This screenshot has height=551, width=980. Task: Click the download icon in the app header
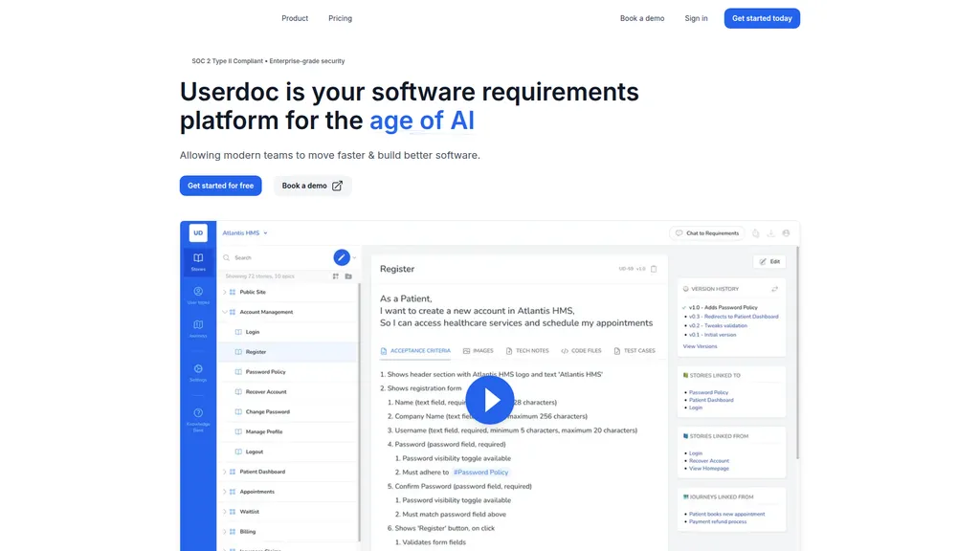point(770,233)
